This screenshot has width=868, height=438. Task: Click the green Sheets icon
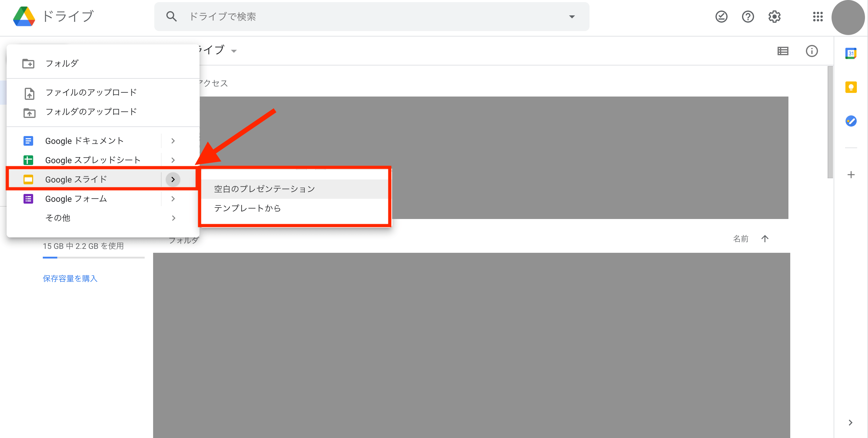click(x=28, y=160)
